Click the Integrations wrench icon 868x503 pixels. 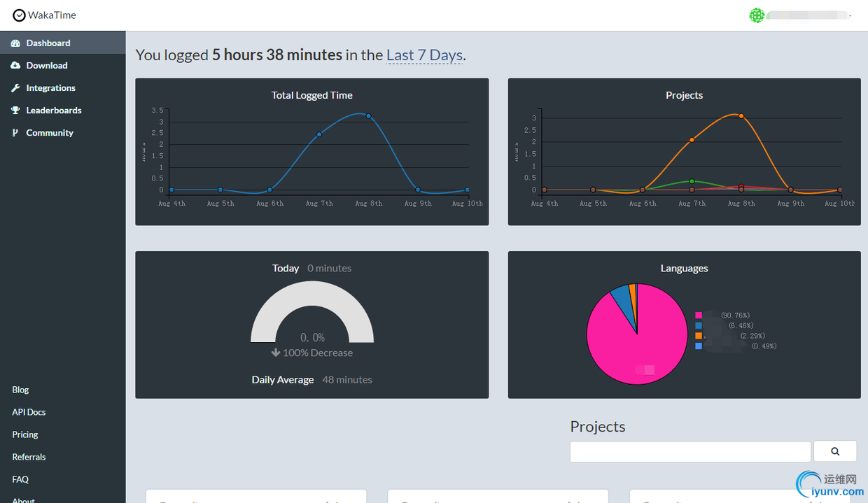[x=15, y=88]
